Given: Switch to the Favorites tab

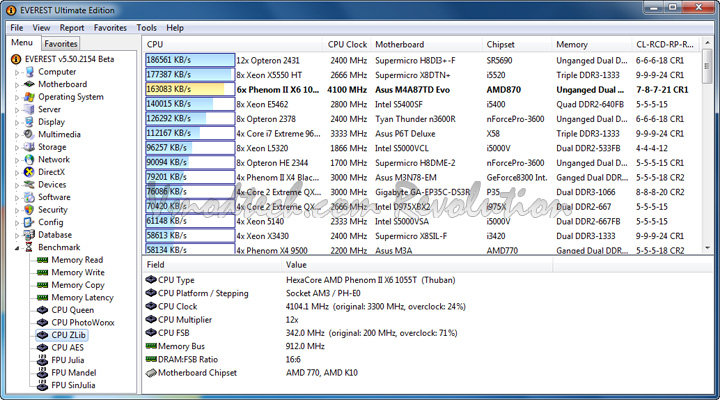Looking at the screenshot, I should pos(61,44).
